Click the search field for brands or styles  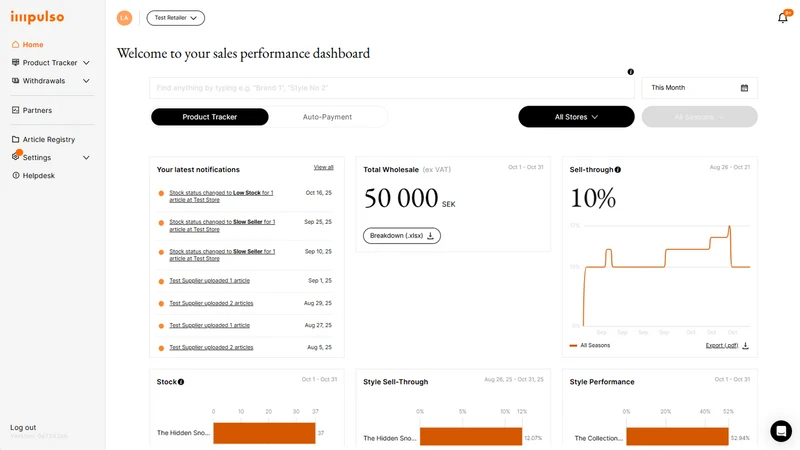coord(391,88)
